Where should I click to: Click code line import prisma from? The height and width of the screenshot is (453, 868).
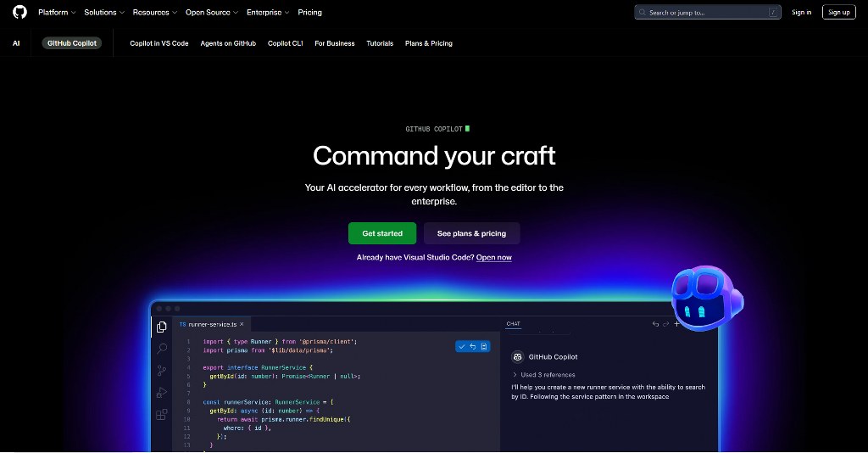coord(268,350)
